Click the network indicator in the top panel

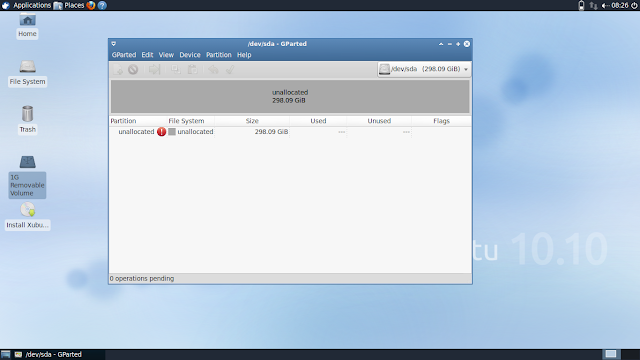pos(593,5)
